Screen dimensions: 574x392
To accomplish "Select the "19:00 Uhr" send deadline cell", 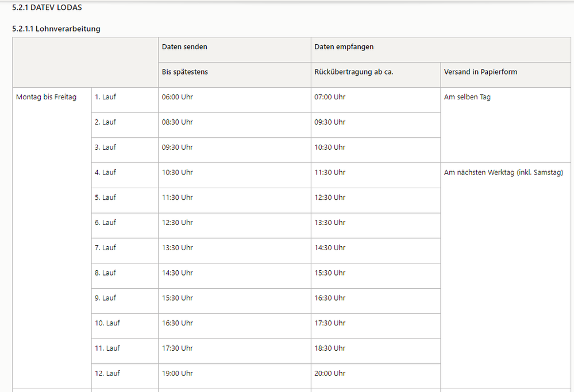I will tap(177, 373).
